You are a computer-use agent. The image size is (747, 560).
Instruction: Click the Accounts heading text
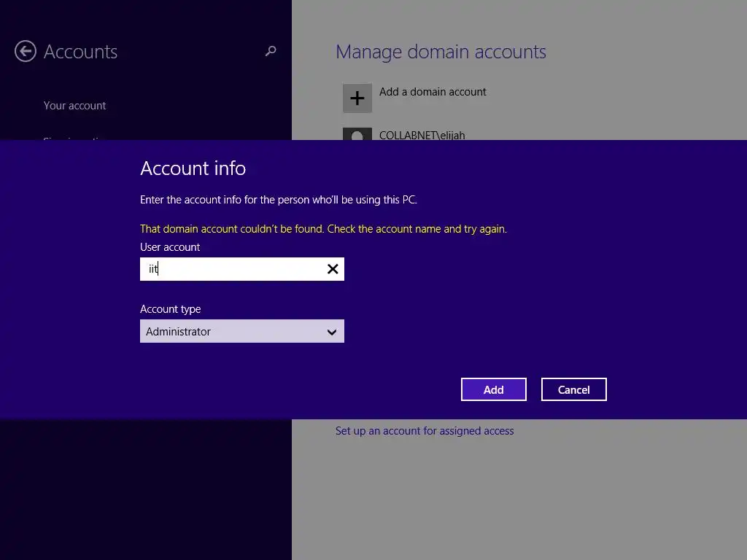80,52
